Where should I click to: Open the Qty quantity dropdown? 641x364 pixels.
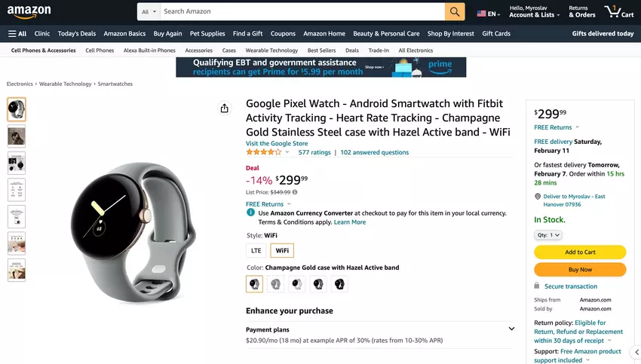548,235
